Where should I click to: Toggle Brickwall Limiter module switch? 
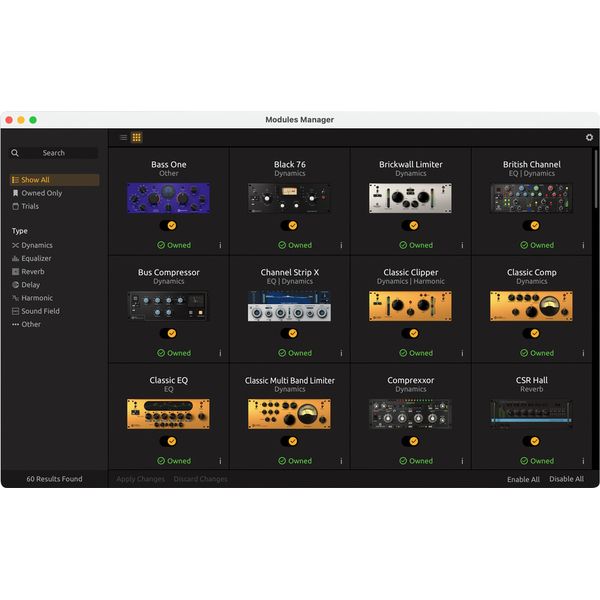(410, 225)
